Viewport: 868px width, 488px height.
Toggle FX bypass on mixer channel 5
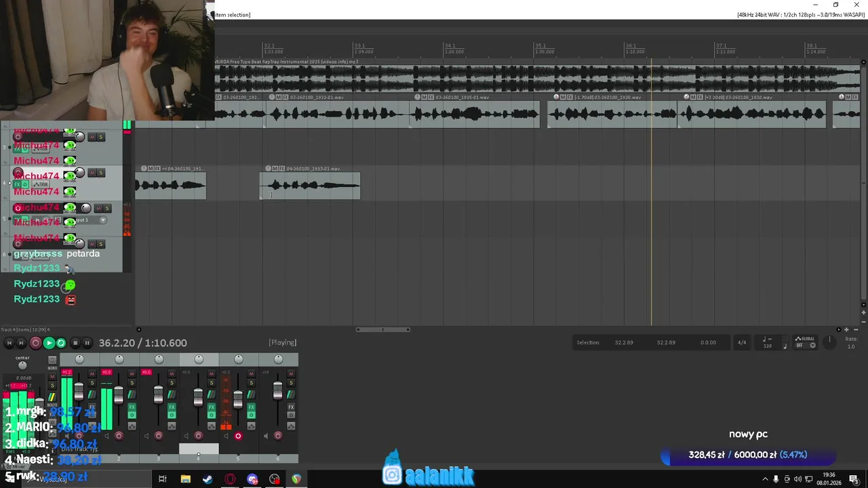251,415
